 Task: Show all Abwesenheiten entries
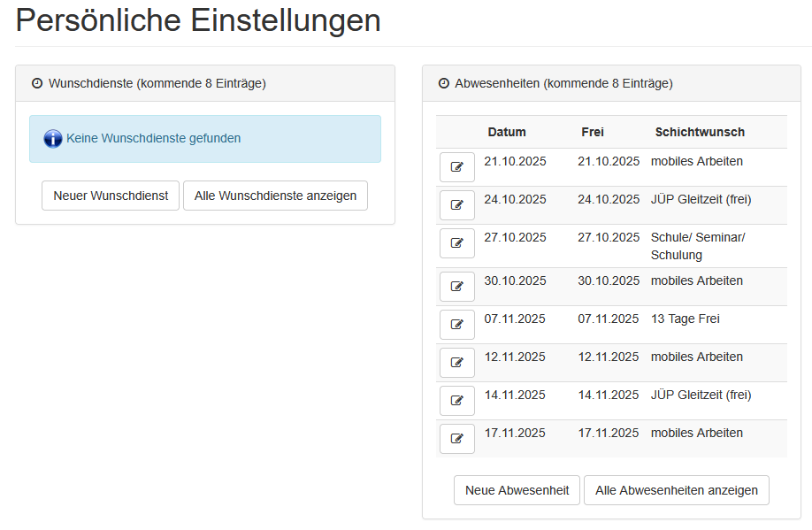coord(677,489)
